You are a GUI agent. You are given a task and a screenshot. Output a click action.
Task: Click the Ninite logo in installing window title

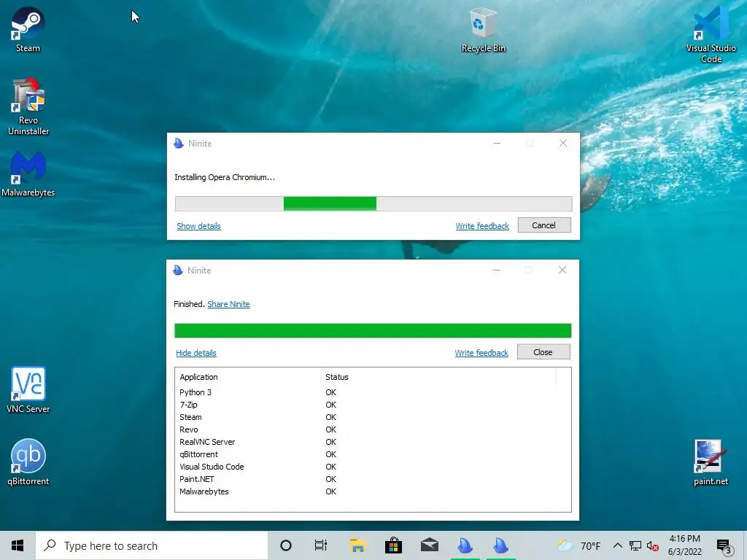pyautogui.click(x=179, y=144)
